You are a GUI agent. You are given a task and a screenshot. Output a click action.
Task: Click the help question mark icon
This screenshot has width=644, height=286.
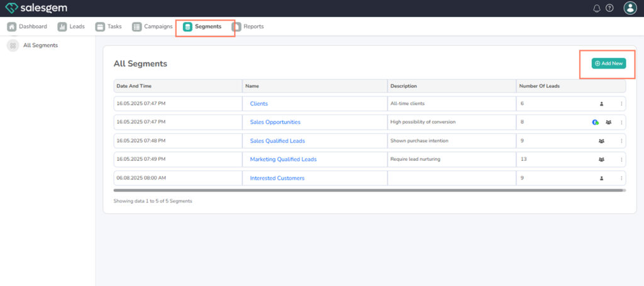[609, 8]
